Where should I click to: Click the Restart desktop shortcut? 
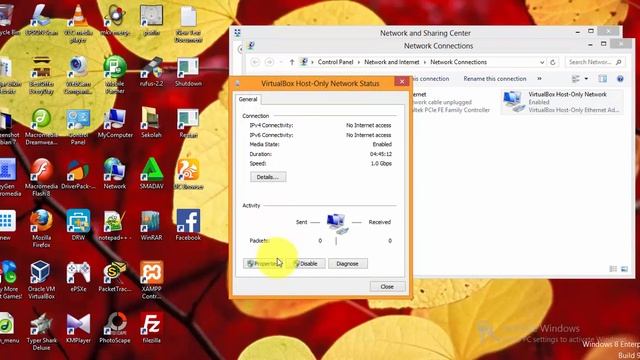[x=188, y=124]
